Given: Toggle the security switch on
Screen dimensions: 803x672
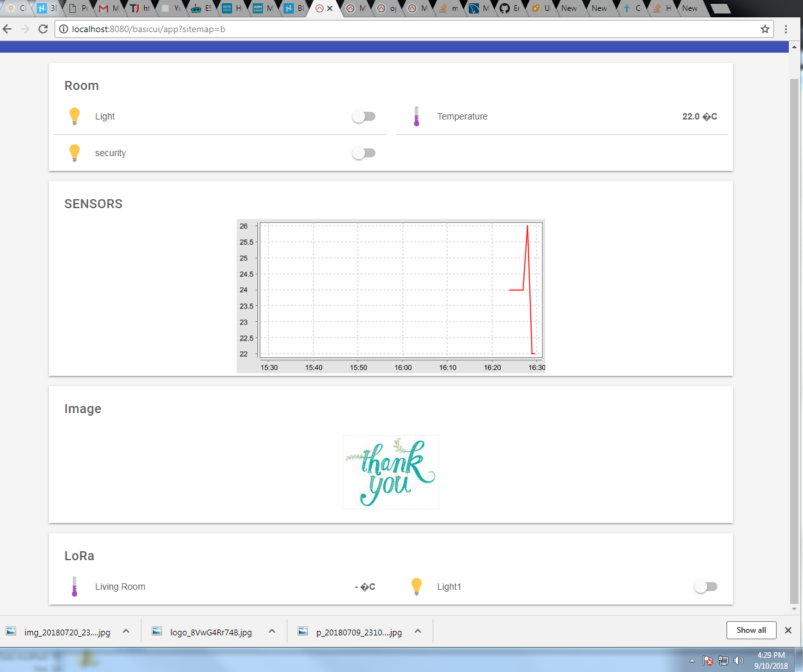Looking at the screenshot, I should tap(364, 153).
